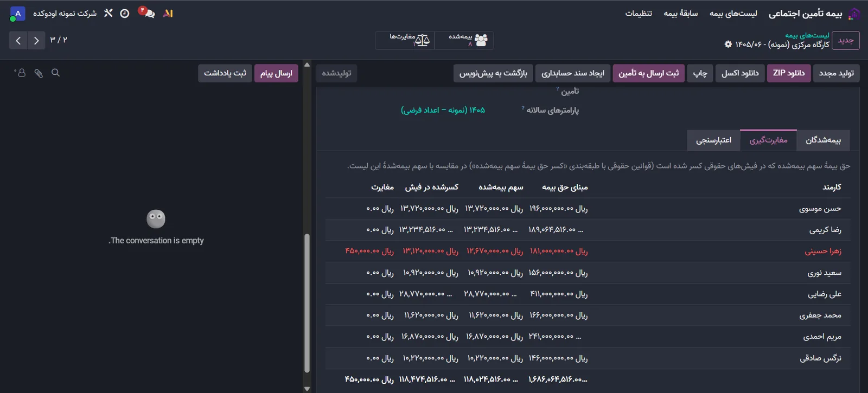Click دانلود ZIP button
Image resolution: width=868 pixels, height=393 pixels.
(x=789, y=73)
